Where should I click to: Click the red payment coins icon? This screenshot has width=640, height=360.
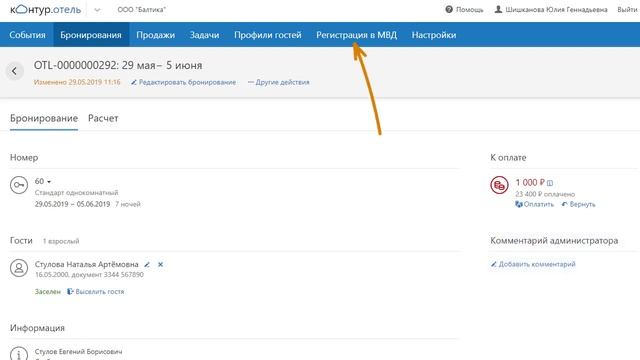click(499, 185)
